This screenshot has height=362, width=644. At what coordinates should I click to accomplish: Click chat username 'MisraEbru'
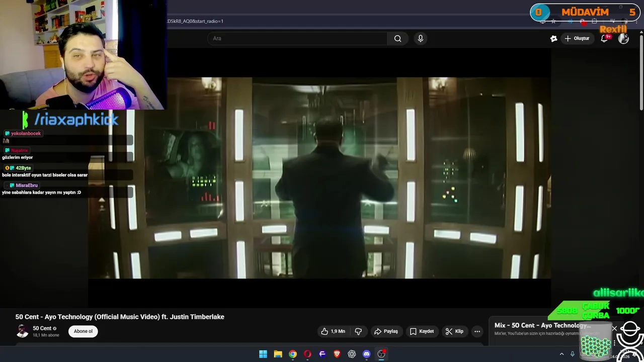point(27,186)
